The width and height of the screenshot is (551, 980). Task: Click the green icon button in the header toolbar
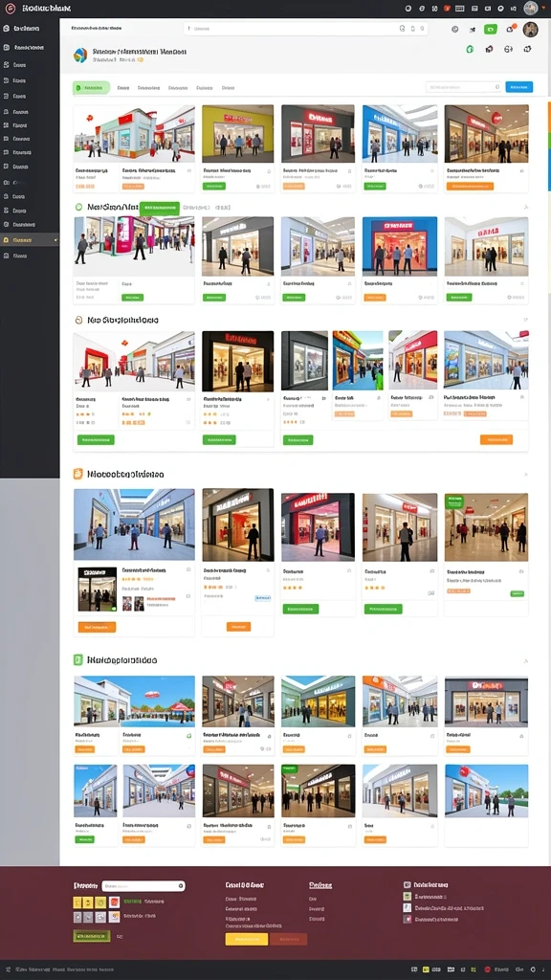pyautogui.click(x=491, y=29)
